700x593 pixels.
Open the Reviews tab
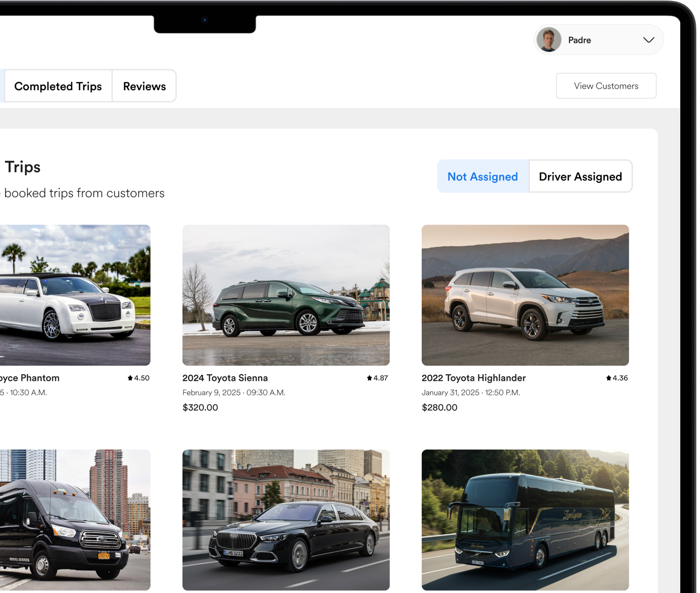pos(144,86)
